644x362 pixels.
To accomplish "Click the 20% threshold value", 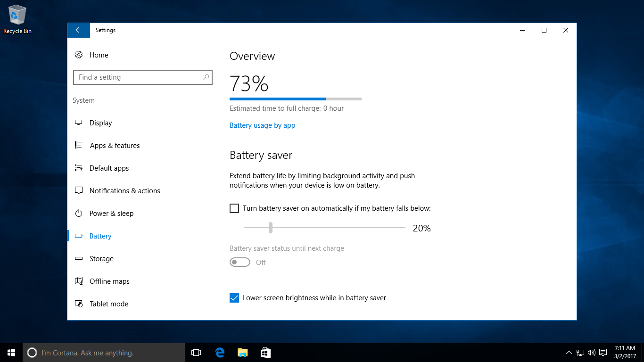I will (422, 228).
